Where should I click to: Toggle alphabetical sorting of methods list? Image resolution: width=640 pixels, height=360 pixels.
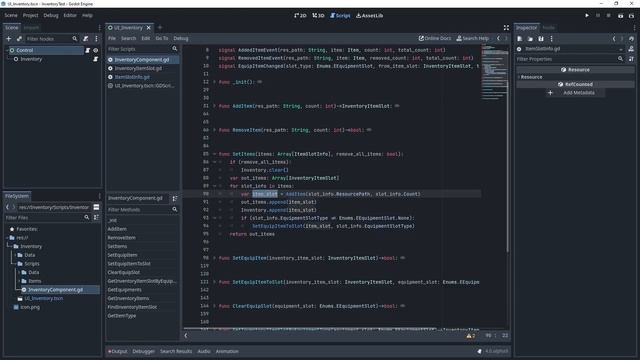(175, 199)
